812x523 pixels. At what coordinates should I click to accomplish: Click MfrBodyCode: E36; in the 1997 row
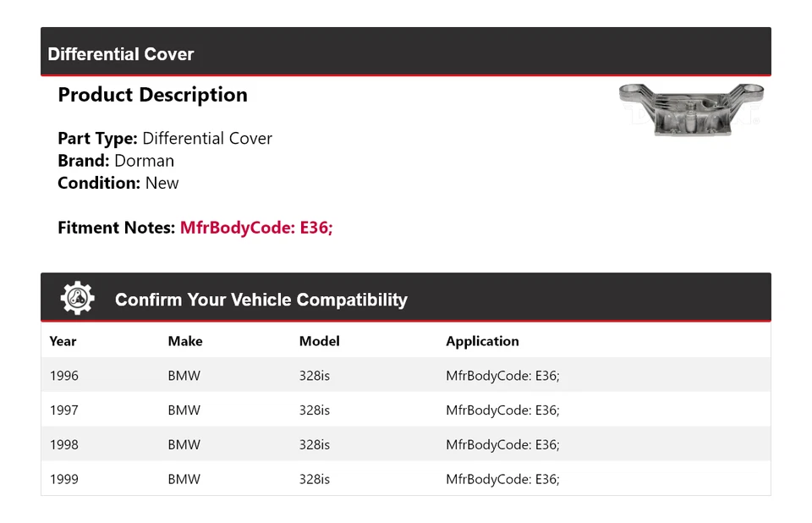(502, 410)
